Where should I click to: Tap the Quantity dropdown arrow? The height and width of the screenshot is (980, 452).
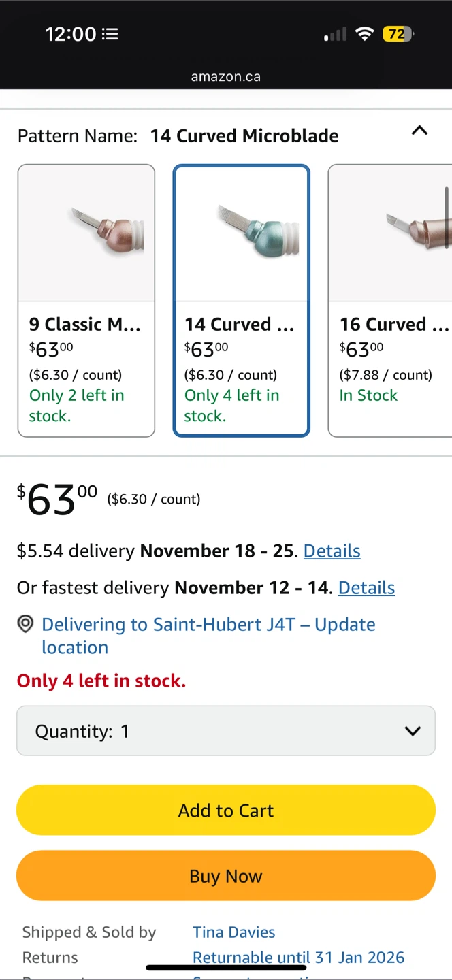(x=413, y=731)
